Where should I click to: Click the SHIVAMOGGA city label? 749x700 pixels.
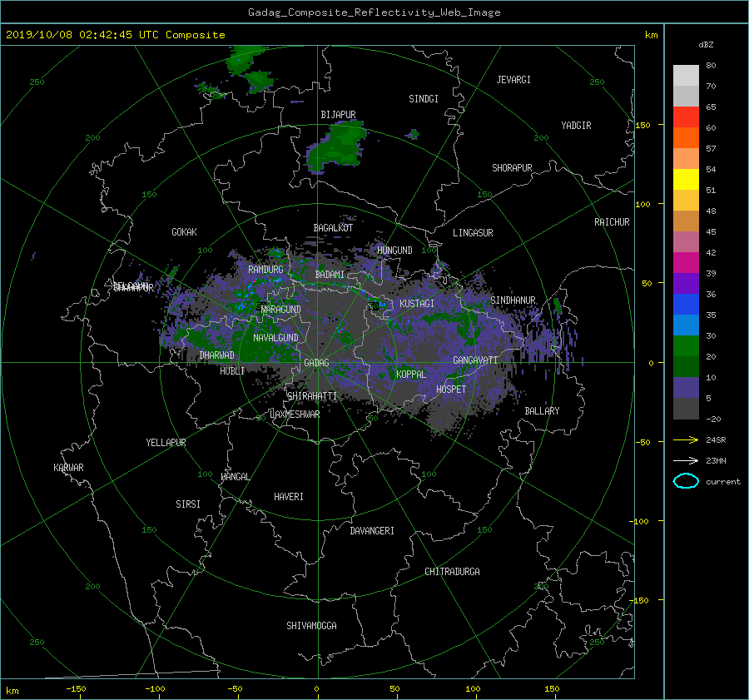311,625
